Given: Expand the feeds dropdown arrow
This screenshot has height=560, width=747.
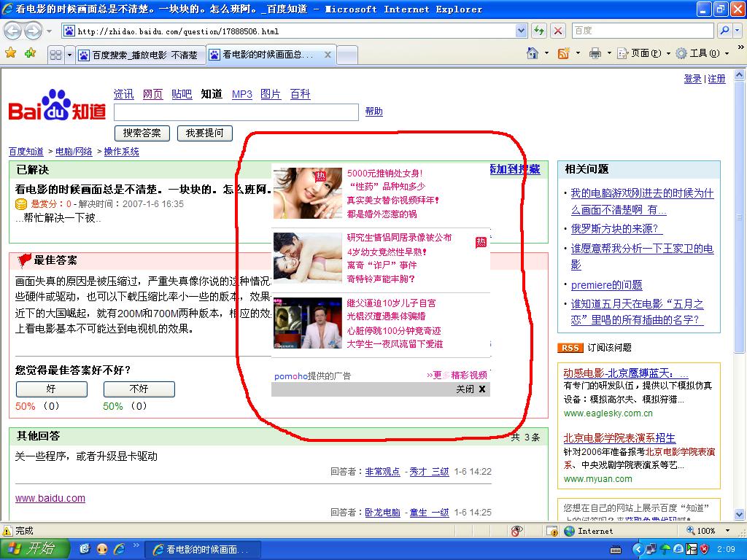Looking at the screenshot, I should pos(578,52).
